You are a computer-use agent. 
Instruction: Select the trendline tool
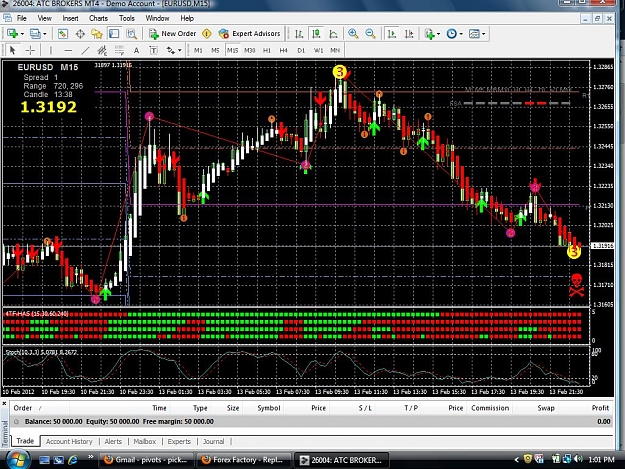[85, 51]
